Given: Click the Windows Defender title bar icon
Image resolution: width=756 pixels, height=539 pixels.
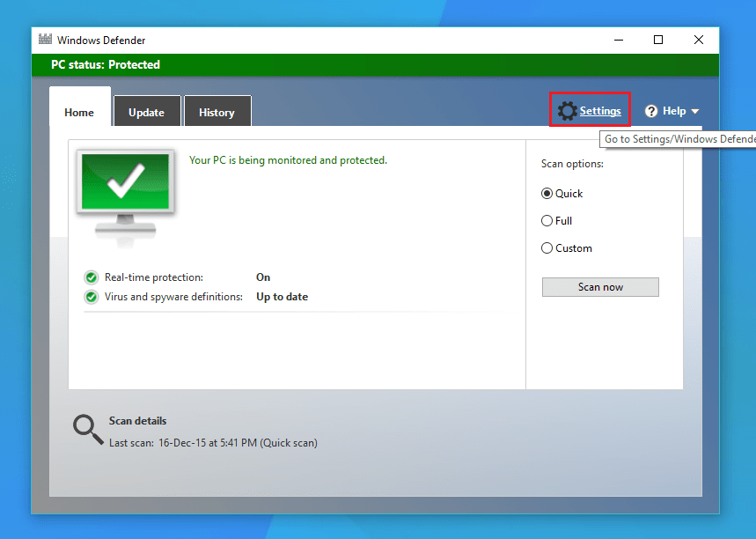Looking at the screenshot, I should [x=45, y=39].
